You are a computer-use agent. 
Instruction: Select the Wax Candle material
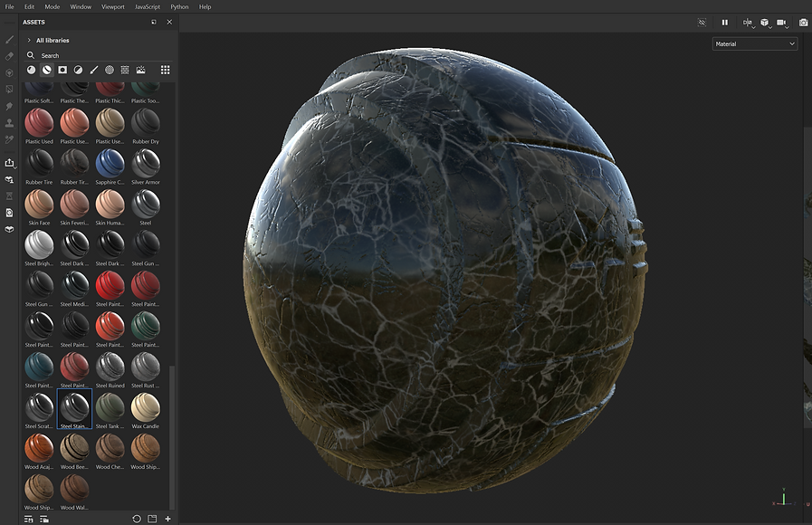(146, 411)
